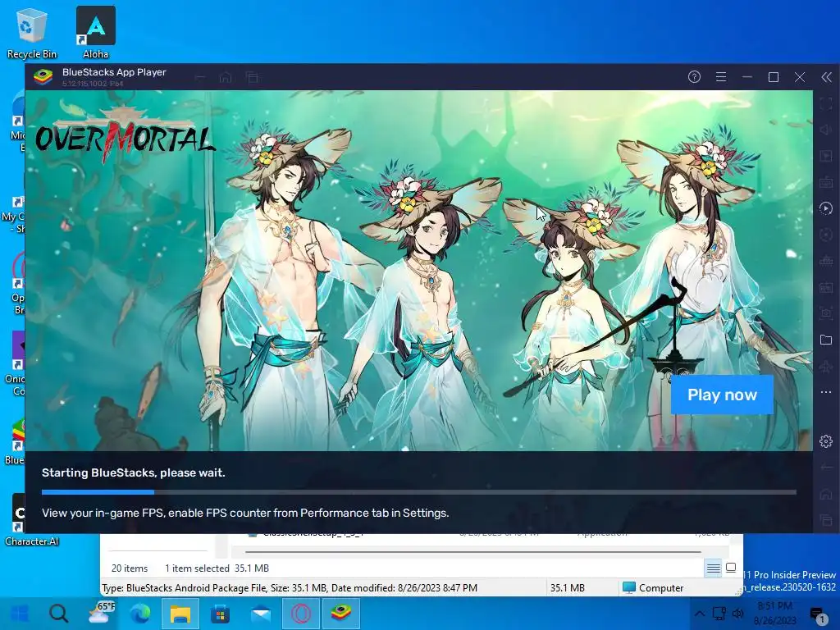
Task: Click the 'Starting BlueStacks, please wait.' text
Action: (x=134, y=472)
